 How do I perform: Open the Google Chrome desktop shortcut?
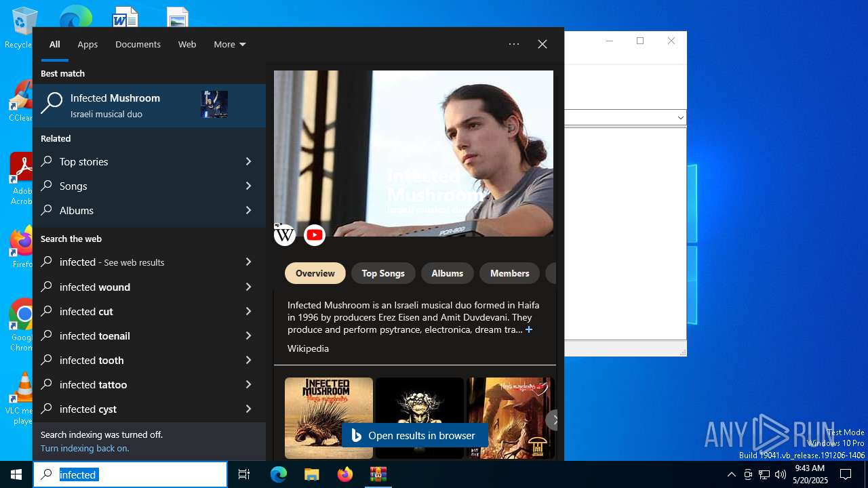(x=20, y=325)
